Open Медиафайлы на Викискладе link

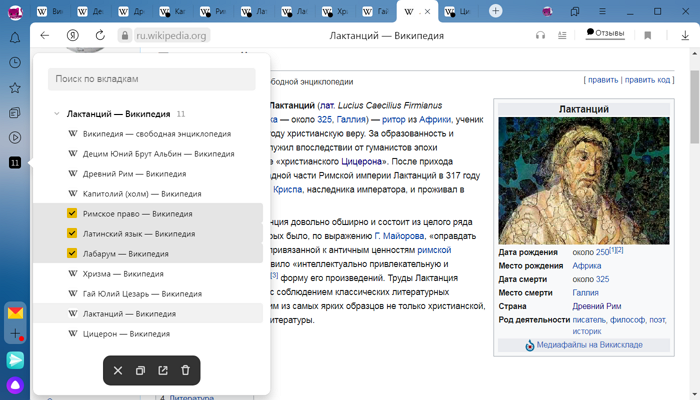point(589,345)
